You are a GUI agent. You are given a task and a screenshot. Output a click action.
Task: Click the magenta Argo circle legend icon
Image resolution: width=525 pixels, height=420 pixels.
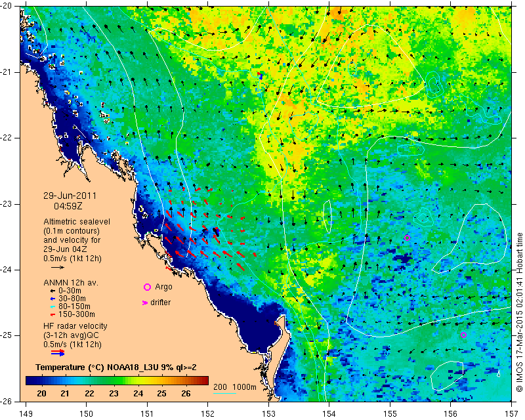(147, 287)
